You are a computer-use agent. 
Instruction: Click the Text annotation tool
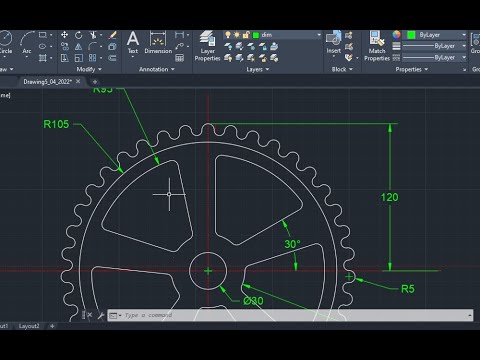click(133, 42)
